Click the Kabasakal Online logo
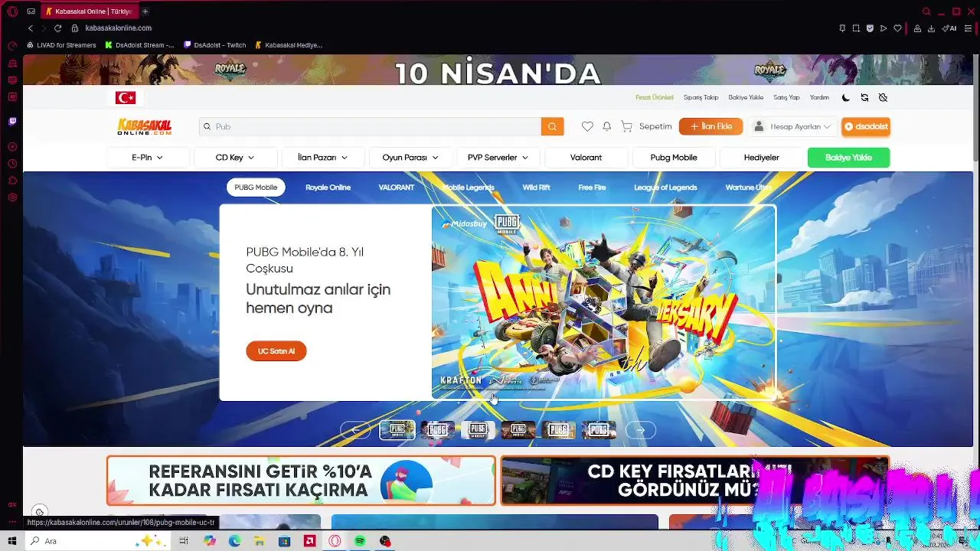Viewport: 980px width, 551px height. [x=144, y=126]
